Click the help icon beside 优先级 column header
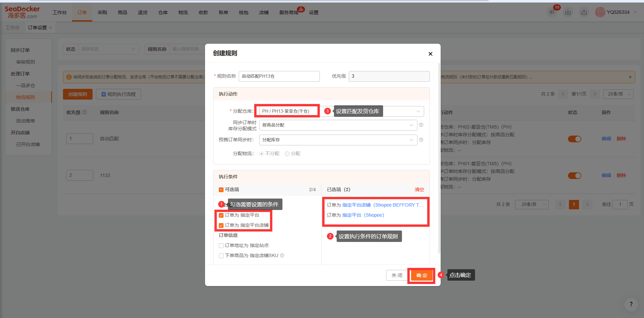The width and height of the screenshot is (644, 318). click(84, 112)
